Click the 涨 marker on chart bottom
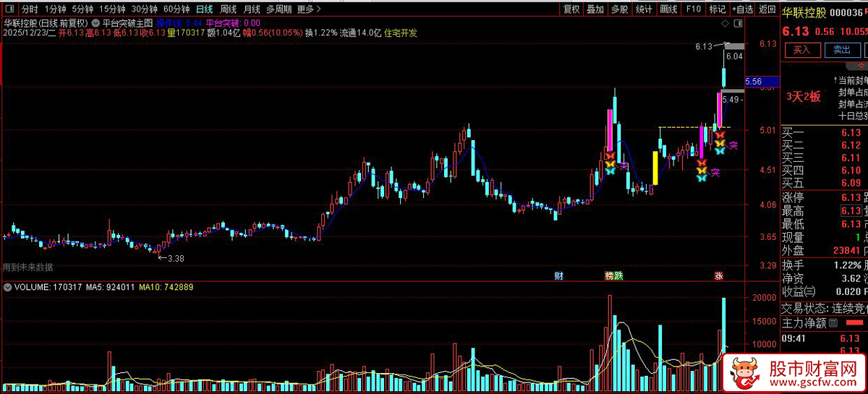This screenshot has height=394, width=868. [719, 275]
